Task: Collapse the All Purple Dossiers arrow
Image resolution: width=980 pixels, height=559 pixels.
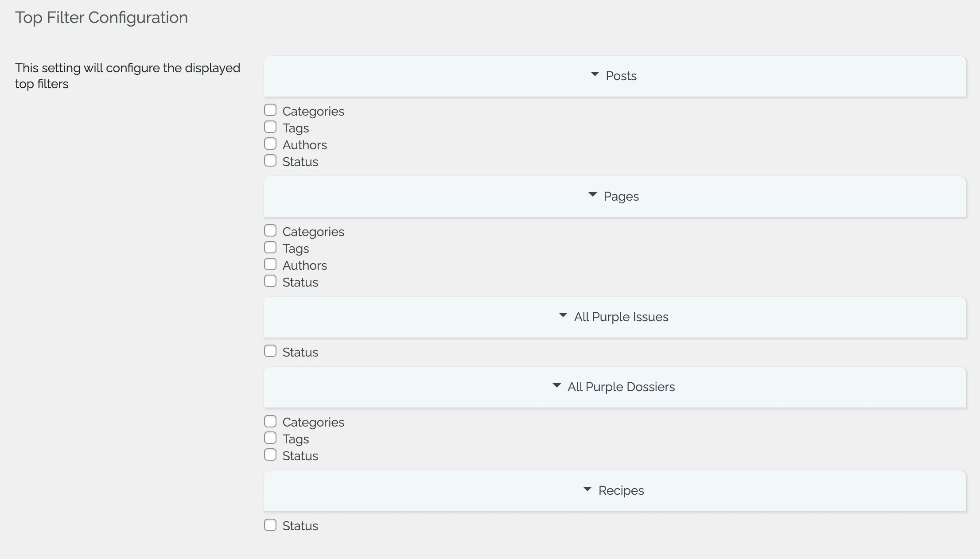Action: [x=557, y=385]
